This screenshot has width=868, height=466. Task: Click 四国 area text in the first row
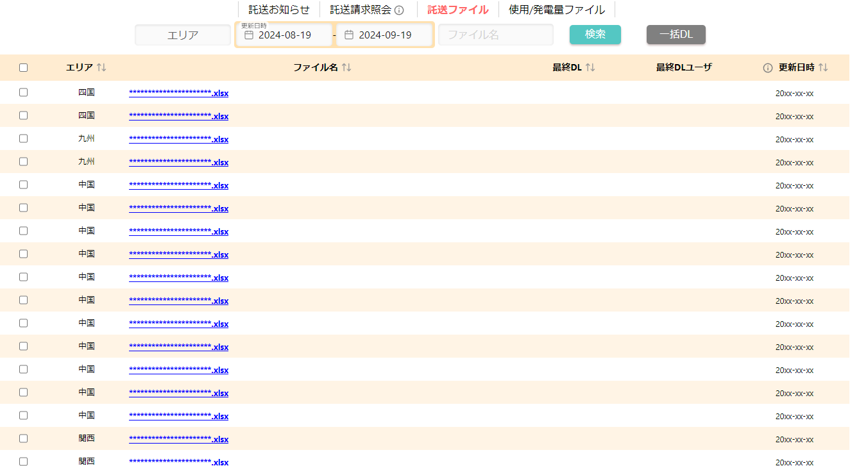tap(87, 92)
